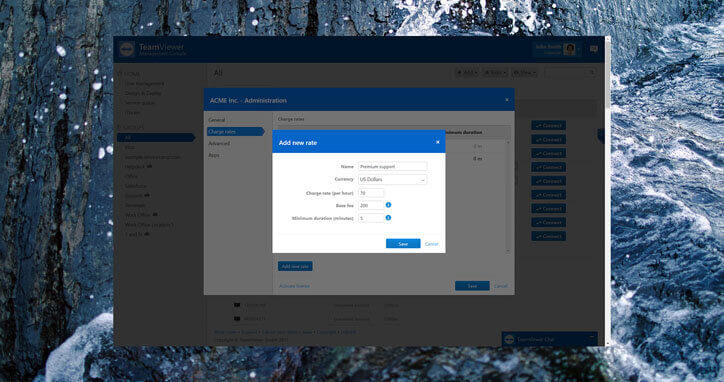Open the Apps tab
The height and width of the screenshot is (382, 724).
[214, 155]
